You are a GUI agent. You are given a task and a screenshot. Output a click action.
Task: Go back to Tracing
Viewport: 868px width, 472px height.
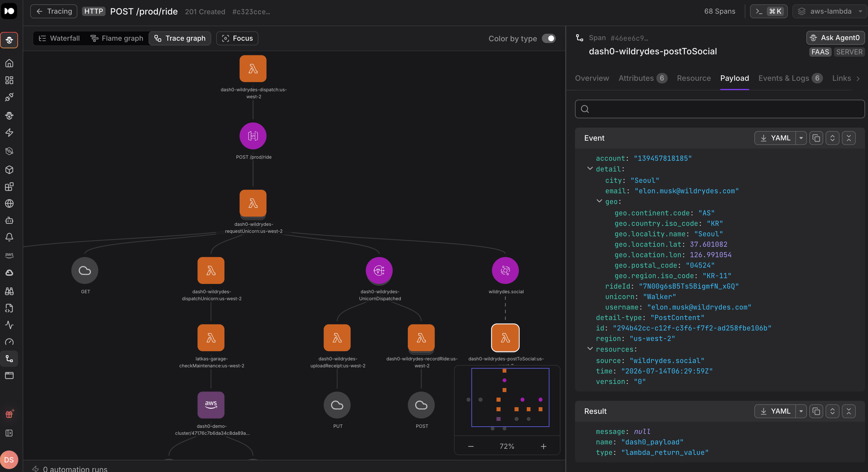(54, 11)
